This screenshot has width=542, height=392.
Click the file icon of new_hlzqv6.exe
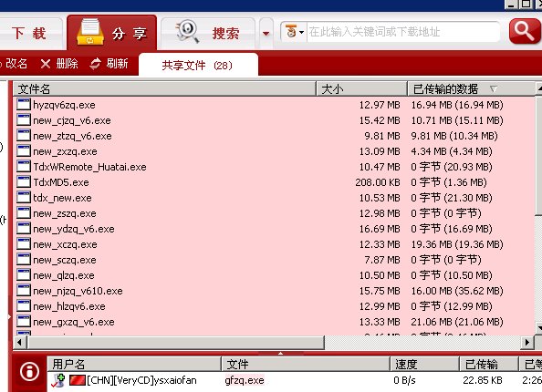click(24, 306)
